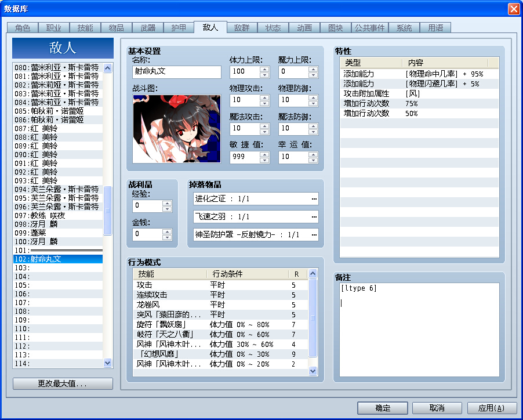Select the 旋符「飘妖扇」 action row

220,325
